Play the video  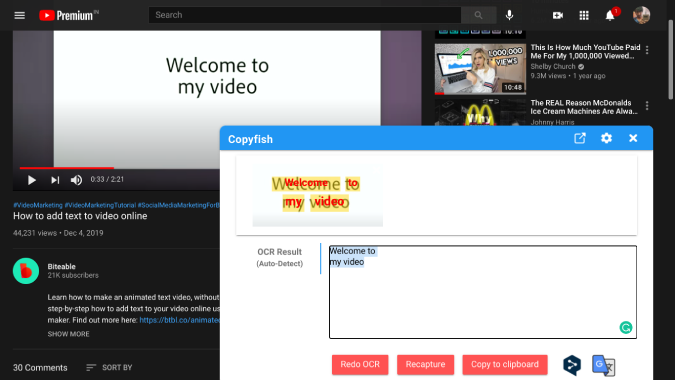pyautogui.click(x=31, y=180)
